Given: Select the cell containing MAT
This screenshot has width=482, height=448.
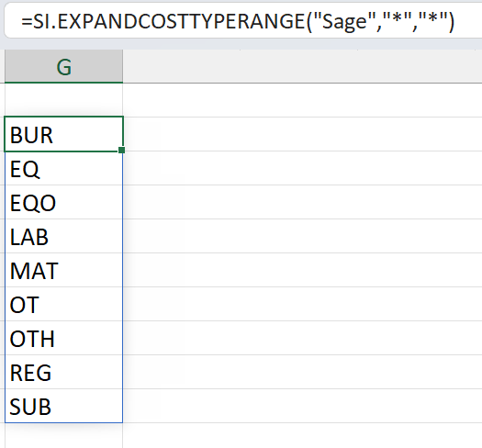Looking at the screenshot, I should [64, 270].
